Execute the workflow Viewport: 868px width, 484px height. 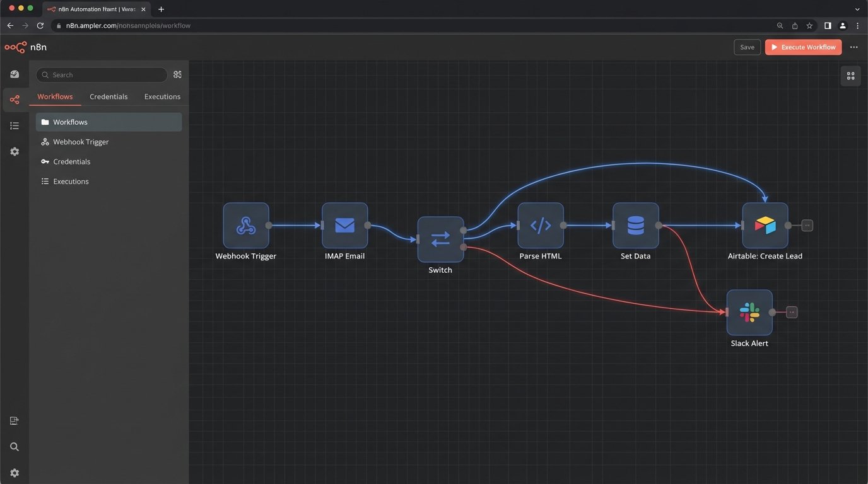(x=803, y=47)
